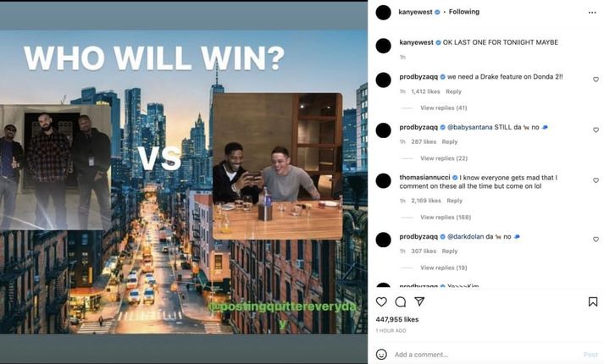Like the @darkdolan comment with heart
The image size is (604, 364).
click(x=596, y=239)
